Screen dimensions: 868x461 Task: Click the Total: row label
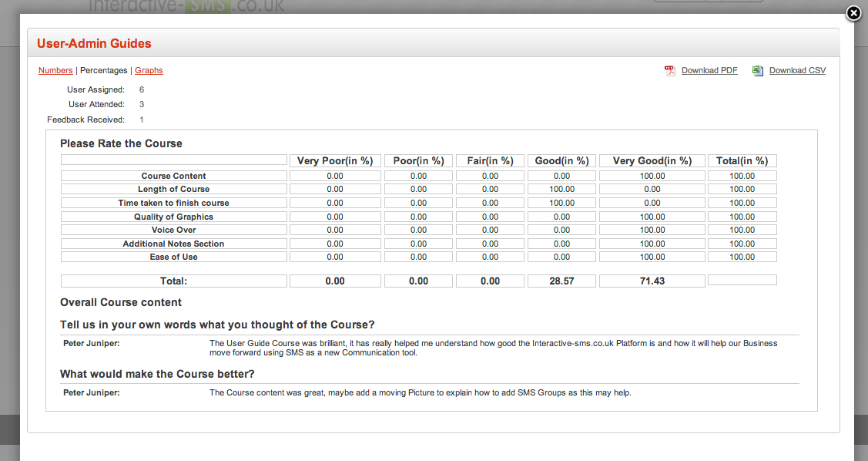point(173,281)
